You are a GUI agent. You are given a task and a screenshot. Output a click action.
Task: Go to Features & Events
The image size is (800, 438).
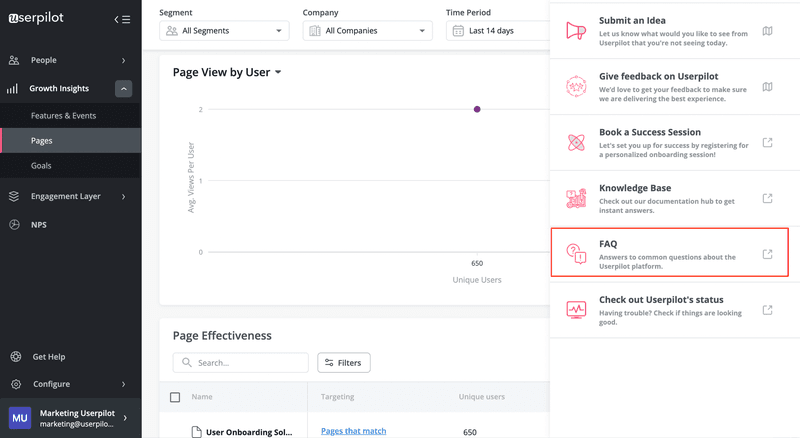pyautogui.click(x=63, y=116)
